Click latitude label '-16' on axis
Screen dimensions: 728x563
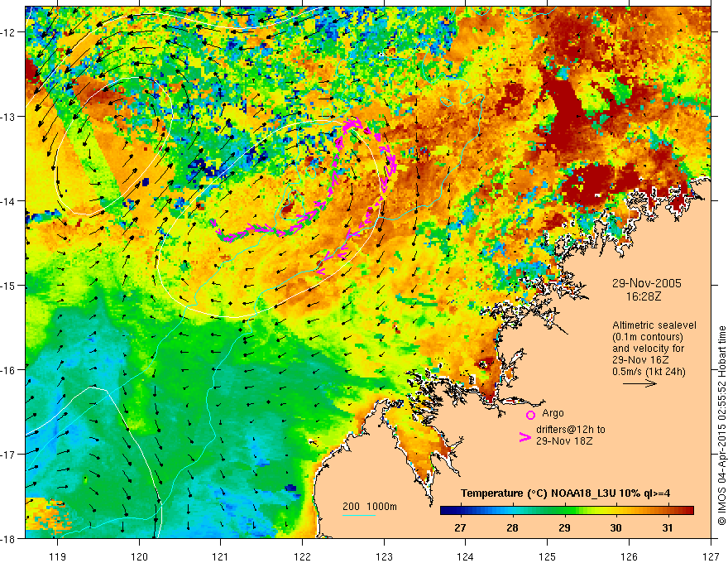click(9, 370)
